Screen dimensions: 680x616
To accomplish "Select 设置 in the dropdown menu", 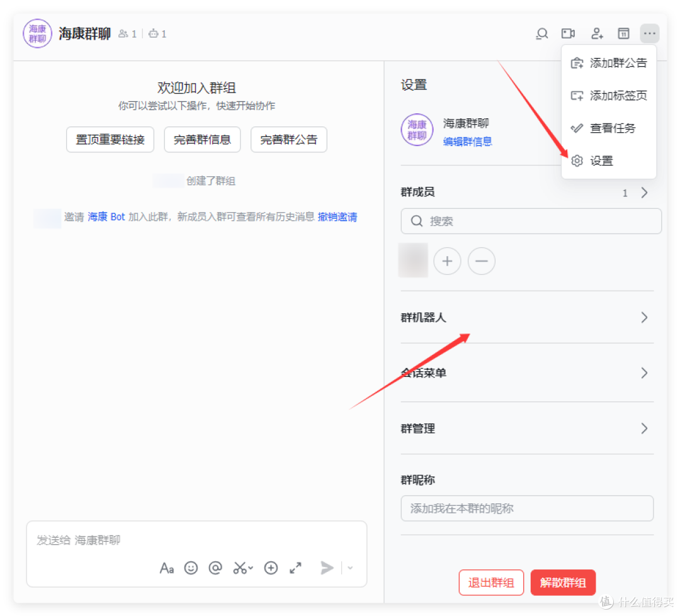I will click(x=608, y=161).
